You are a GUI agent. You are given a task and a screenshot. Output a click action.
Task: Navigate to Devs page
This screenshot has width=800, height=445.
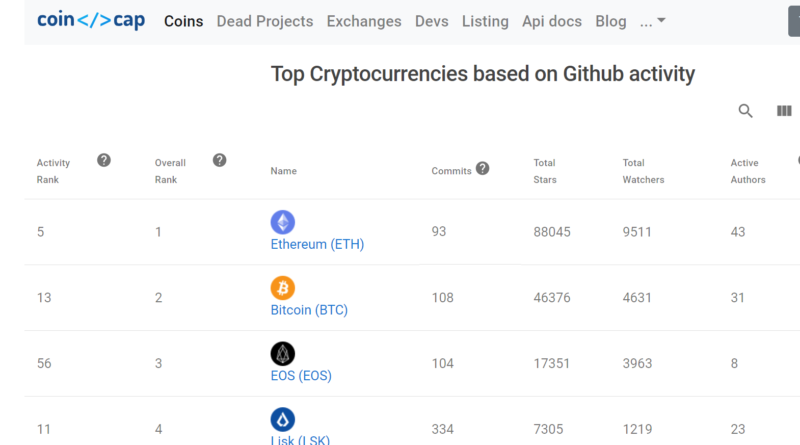(432, 21)
